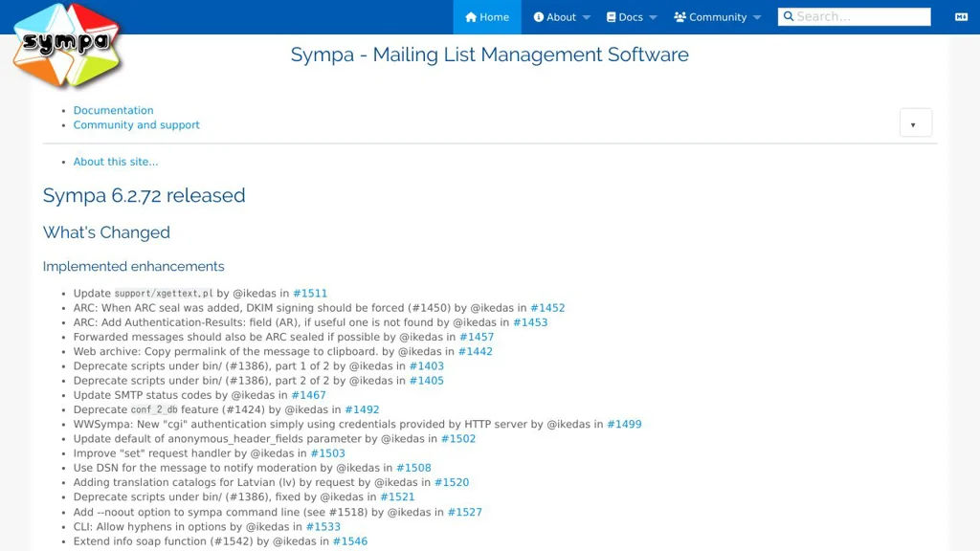Viewport: 980px width, 551px height.
Task: Click the Docs book icon
Action: [612, 17]
